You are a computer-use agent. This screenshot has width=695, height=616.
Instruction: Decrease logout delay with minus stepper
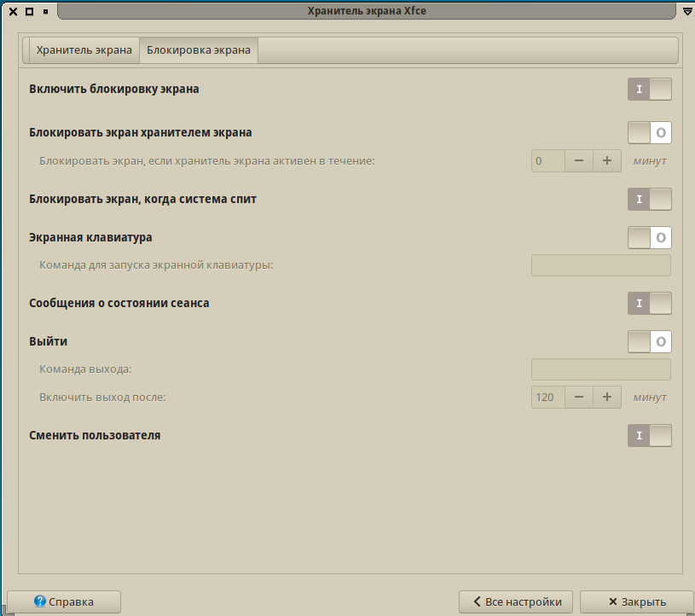pyautogui.click(x=578, y=397)
